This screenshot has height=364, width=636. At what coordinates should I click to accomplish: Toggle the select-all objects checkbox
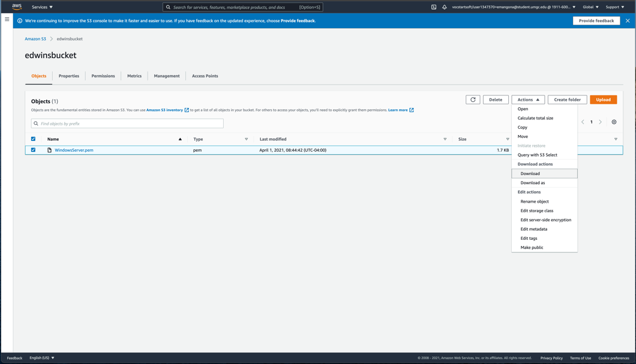33,139
